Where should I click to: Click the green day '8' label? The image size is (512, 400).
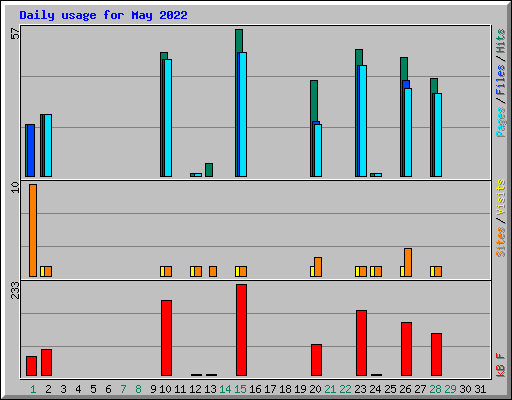coord(138,389)
